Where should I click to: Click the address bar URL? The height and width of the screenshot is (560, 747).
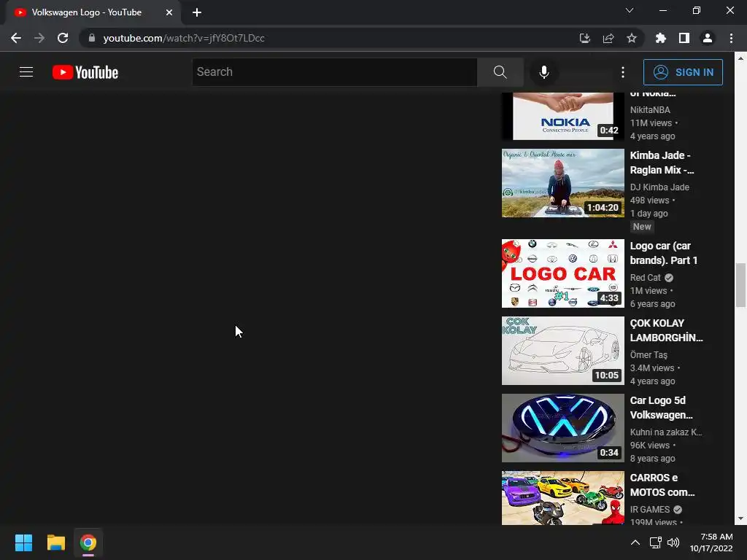(x=184, y=38)
